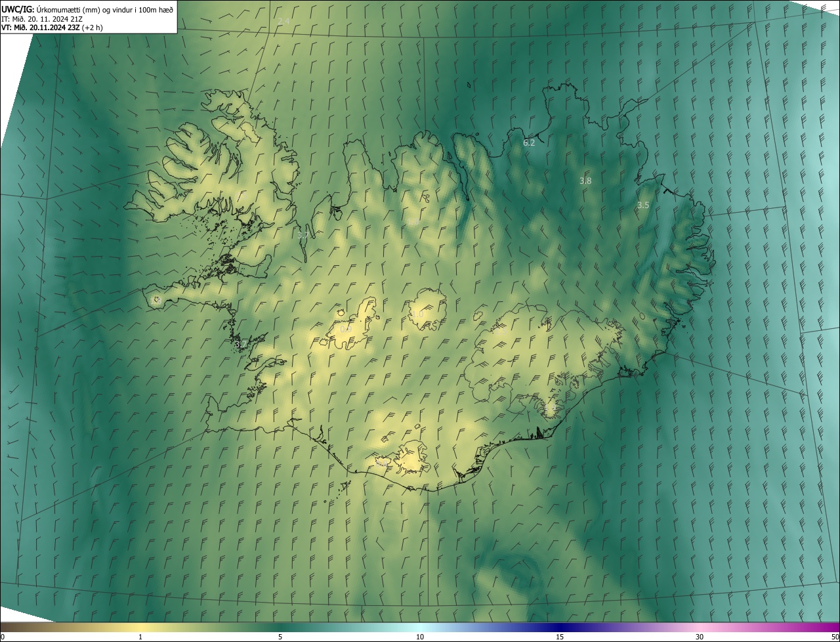Click the 5 tick label on the color scale
Image resolution: width=840 pixels, height=642 pixels.
click(280, 637)
